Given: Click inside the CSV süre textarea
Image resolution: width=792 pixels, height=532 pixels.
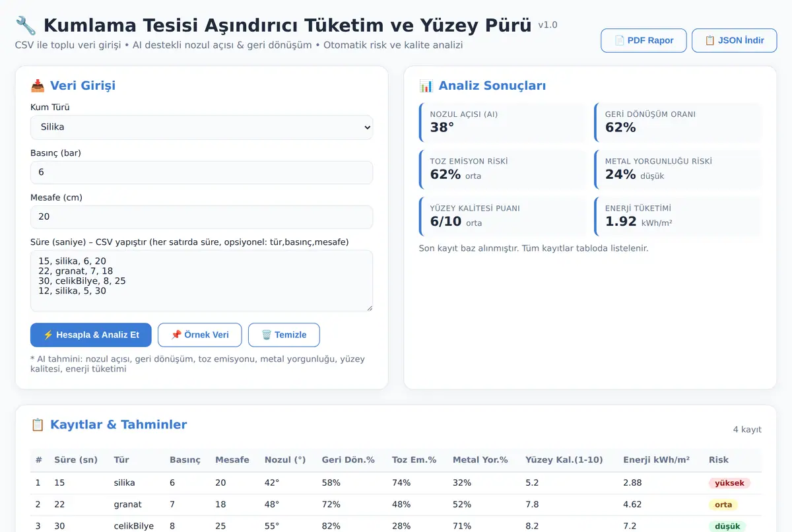Looking at the screenshot, I should [x=201, y=281].
